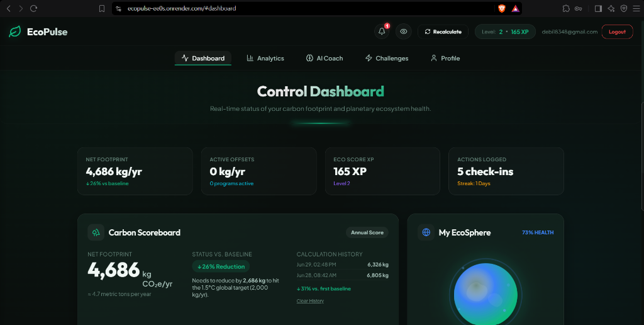Go to the Challenges tab
The image size is (644, 325).
387,59
